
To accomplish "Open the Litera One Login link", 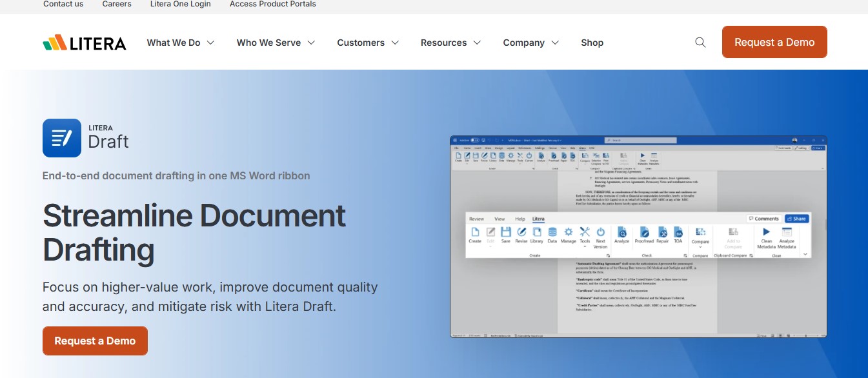I will click(181, 4).
